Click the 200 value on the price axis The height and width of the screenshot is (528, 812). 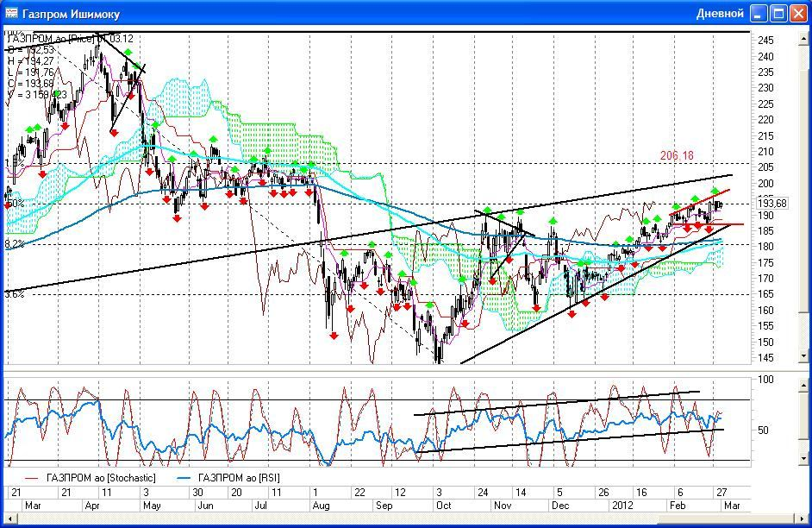coord(765,184)
